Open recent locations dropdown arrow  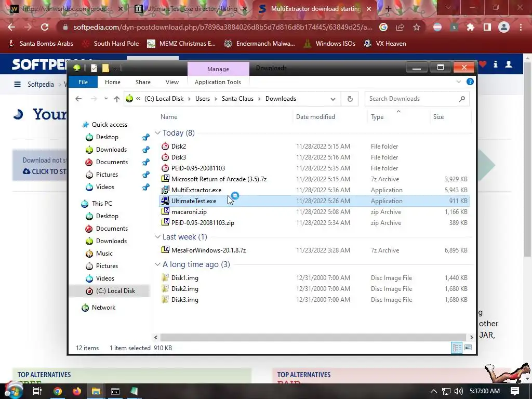click(x=106, y=99)
